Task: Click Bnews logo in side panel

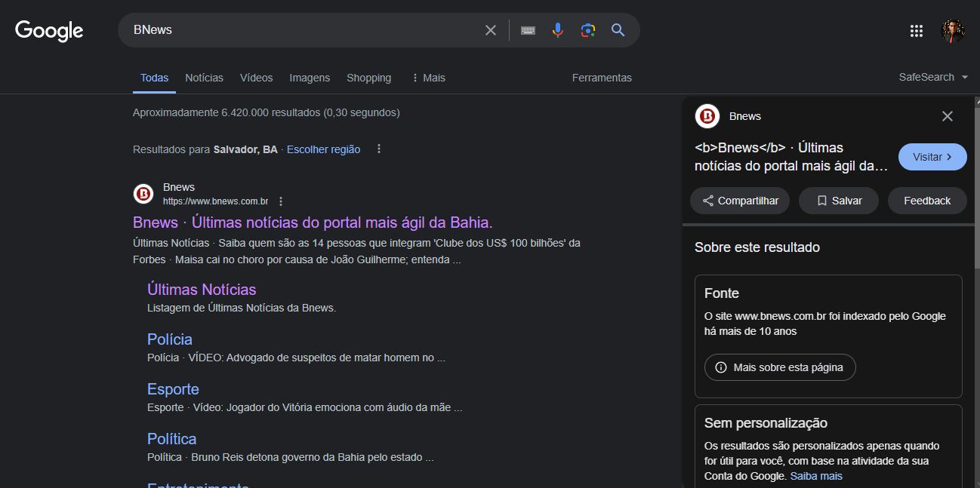Action: [x=707, y=116]
